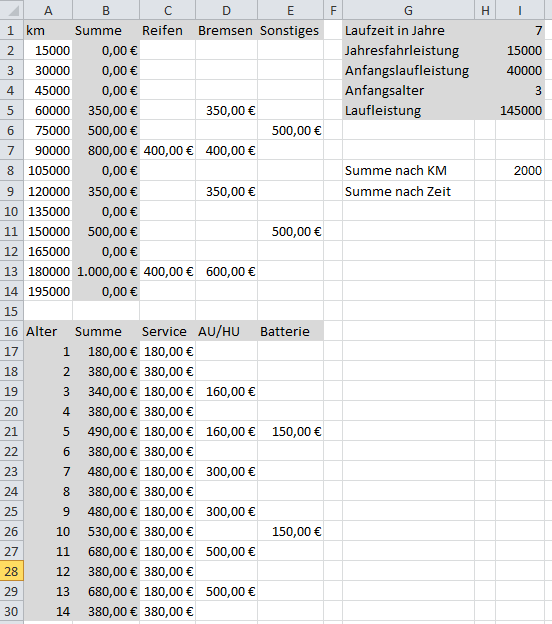
Task: Click the Jahresfahrleistung value 15000
Action: 520,50
